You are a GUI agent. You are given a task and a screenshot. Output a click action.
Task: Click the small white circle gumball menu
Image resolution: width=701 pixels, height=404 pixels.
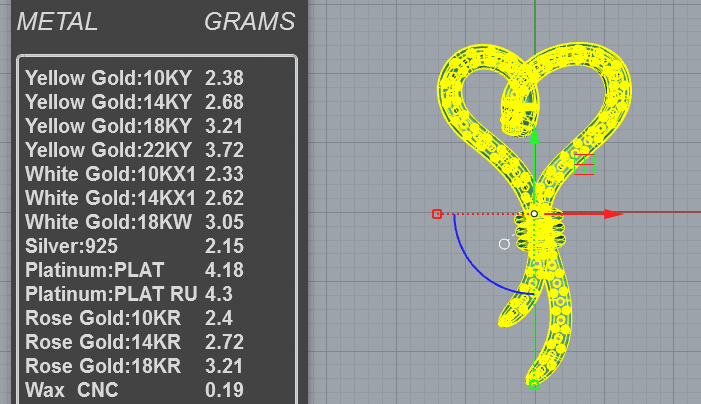point(504,244)
